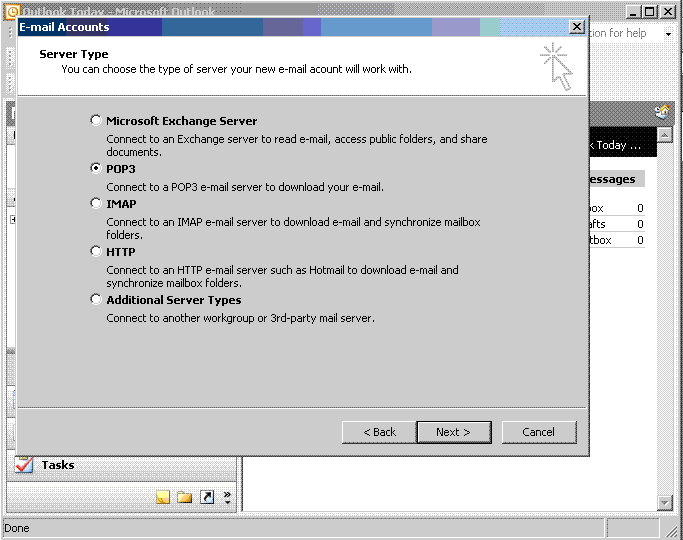Click the Outlook Today scrollbar up arrow
The height and width of the screenshot is (540, 683).
point(664,135)
